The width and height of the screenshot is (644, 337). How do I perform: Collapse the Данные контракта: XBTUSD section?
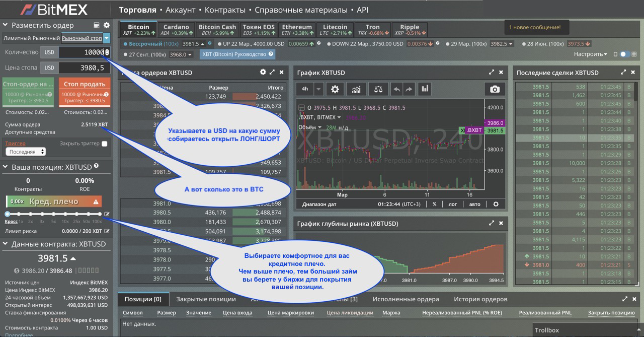click(x=5, y=244)
